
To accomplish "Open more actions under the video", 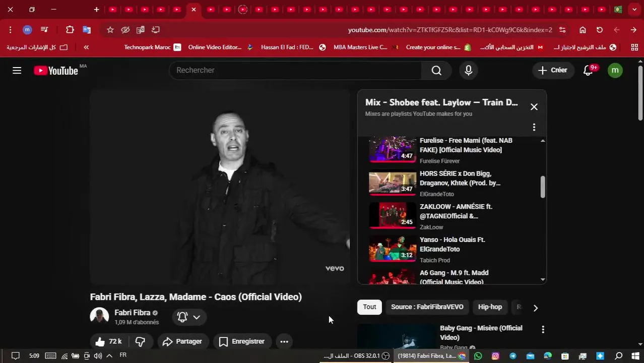I will [x=284, y=341].
